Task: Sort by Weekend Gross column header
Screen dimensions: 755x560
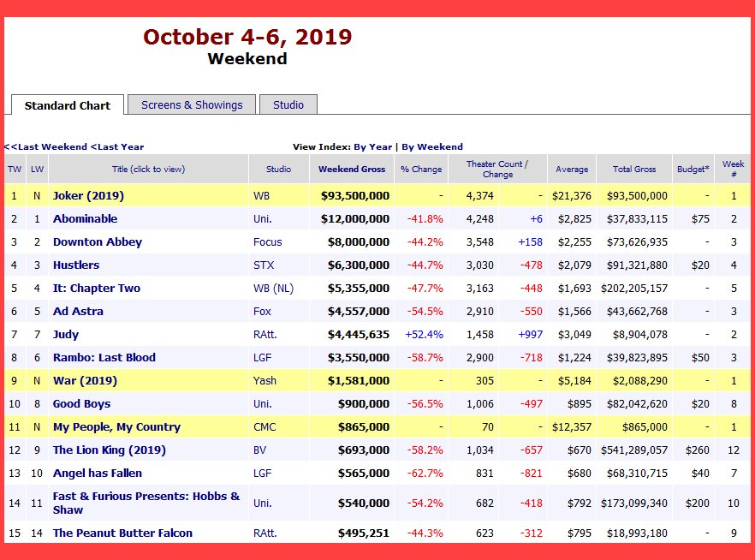Action: point(352,169)
